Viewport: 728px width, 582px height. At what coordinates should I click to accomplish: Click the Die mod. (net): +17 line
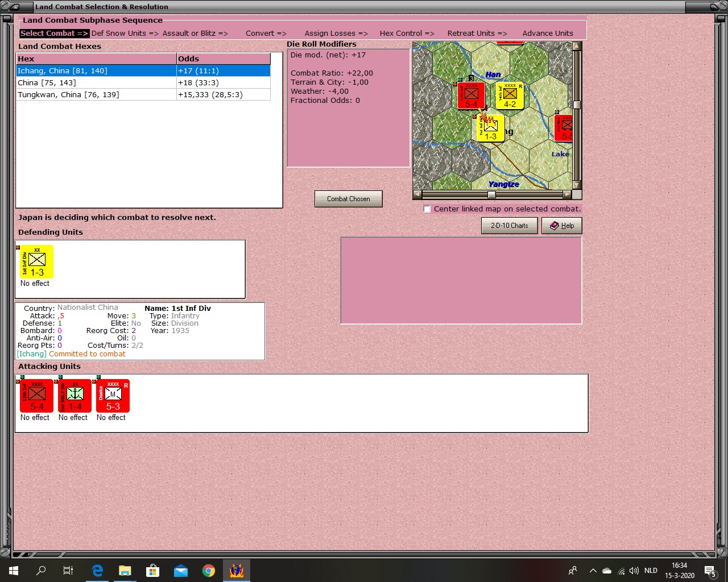328,55
